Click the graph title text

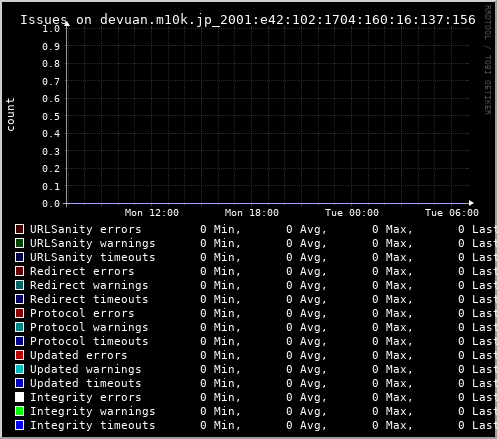click(x=248, y=20)
